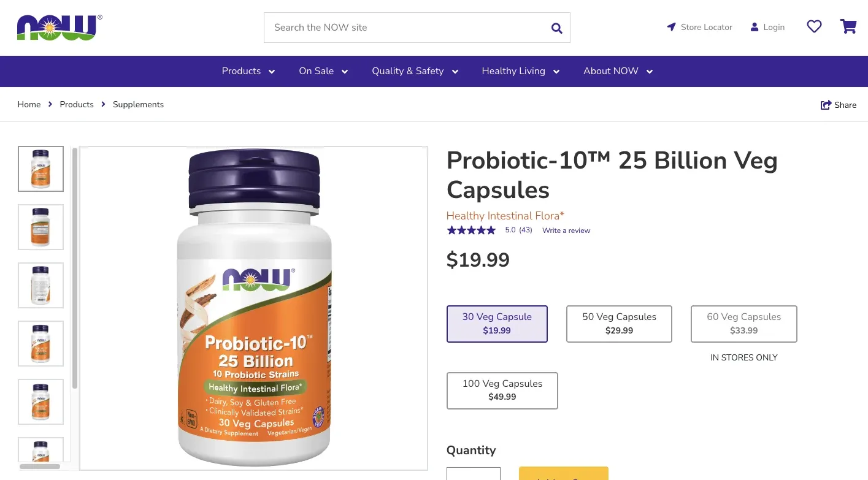Select the 100 Veg Capsules option
The image size is (868, 480).
pos(502,390)
